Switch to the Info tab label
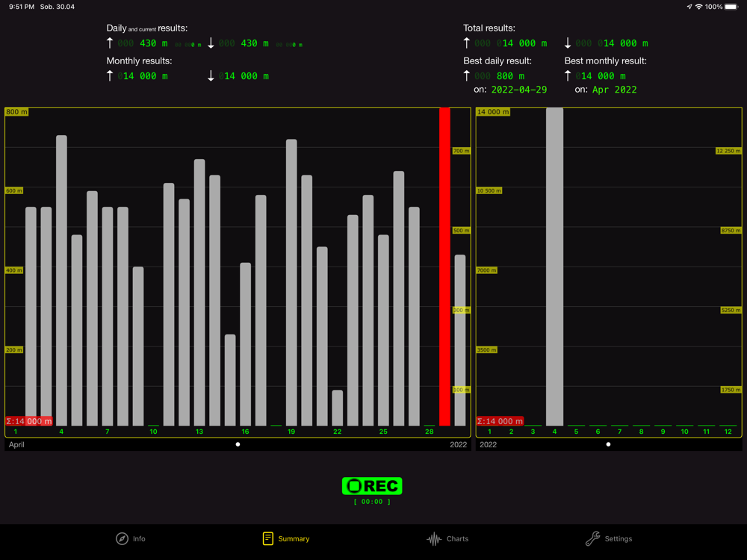The image size is (747, 560). 139,538
